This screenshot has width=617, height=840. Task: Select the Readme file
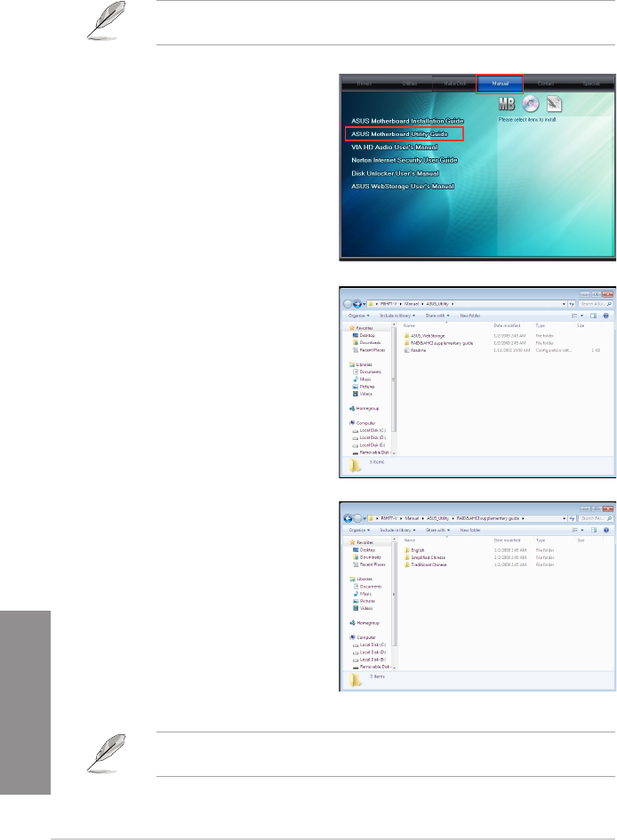[x=415, y=350]
